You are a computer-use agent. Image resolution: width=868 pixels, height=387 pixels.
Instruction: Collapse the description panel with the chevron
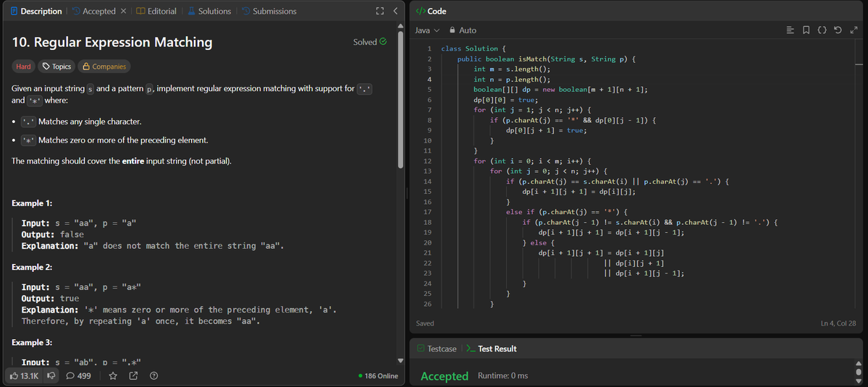point(395,11)
